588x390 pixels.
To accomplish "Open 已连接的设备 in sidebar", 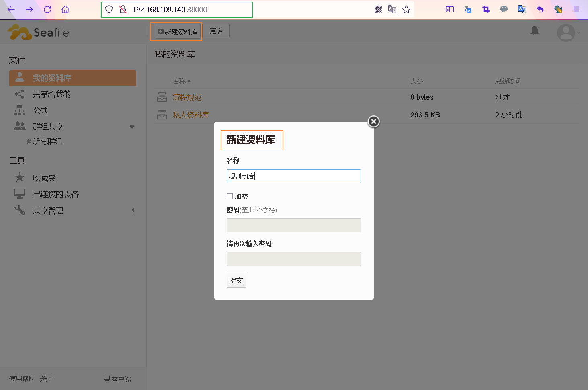I will pos(56,194).
